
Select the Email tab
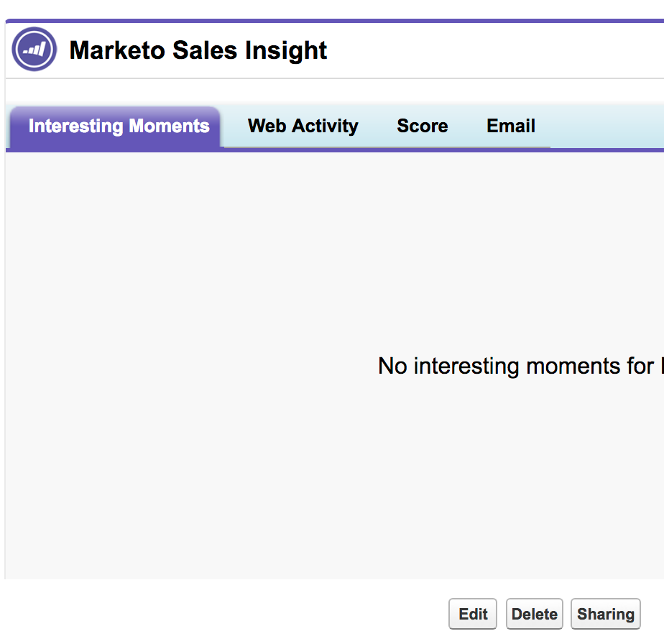[x=510, y=126]
